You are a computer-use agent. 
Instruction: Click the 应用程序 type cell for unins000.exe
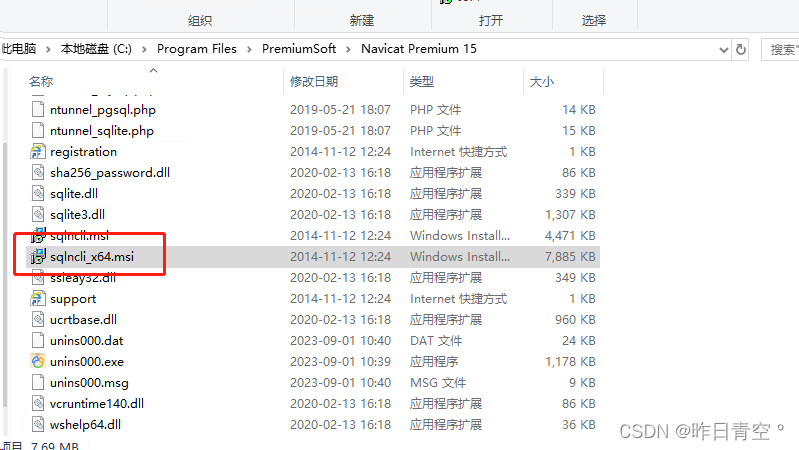tap(434, 361)
